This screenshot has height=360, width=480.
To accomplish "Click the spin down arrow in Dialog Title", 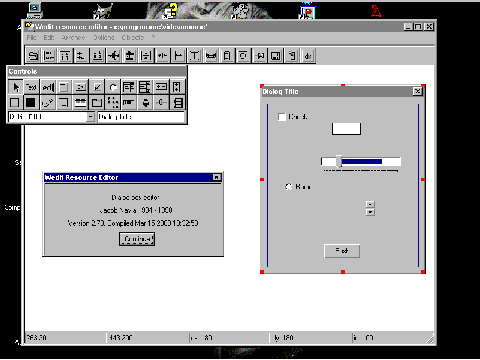I will (x=370, y=212).
